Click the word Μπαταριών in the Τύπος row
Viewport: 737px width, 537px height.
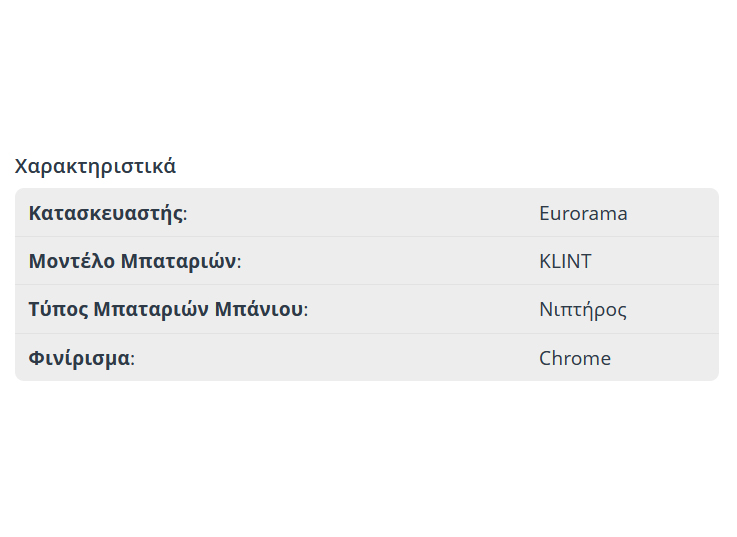click(150, 309)
